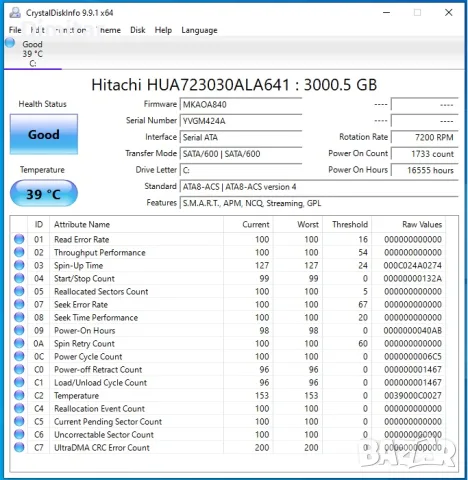Click raw value 0000000006C5
Image resolution: width=468 pixels, height=480 pixels.
point(413,356)
